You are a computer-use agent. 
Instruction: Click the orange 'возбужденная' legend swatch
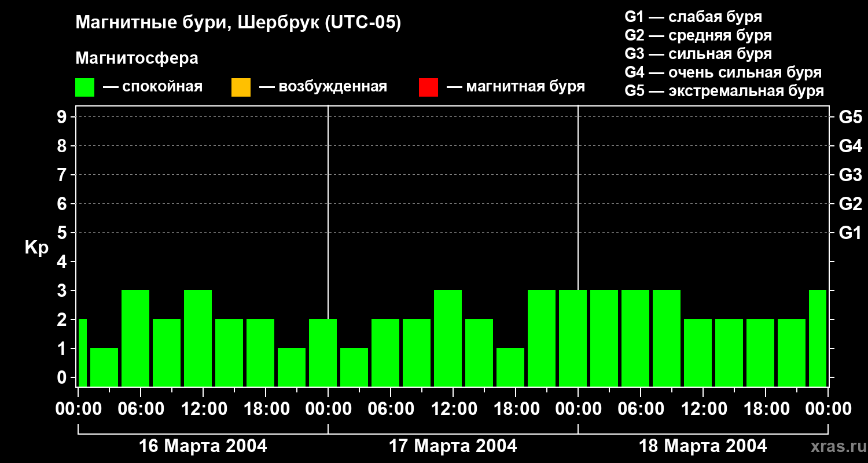[241, 87]
